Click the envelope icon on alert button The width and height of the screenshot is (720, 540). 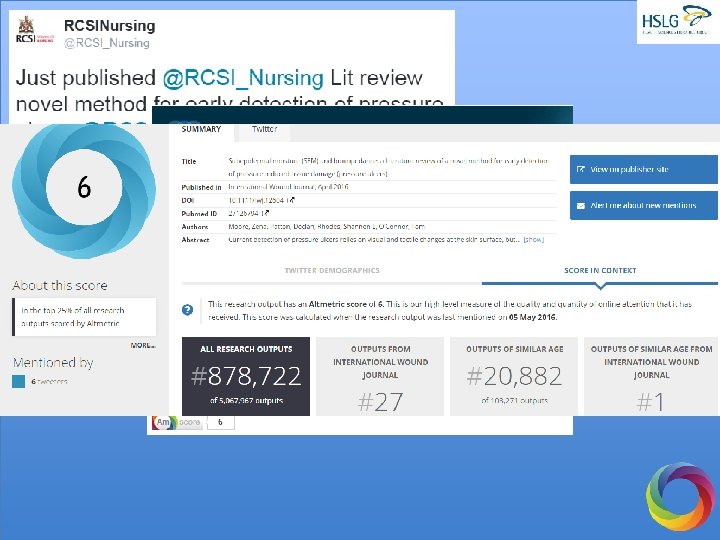point(581,206)
